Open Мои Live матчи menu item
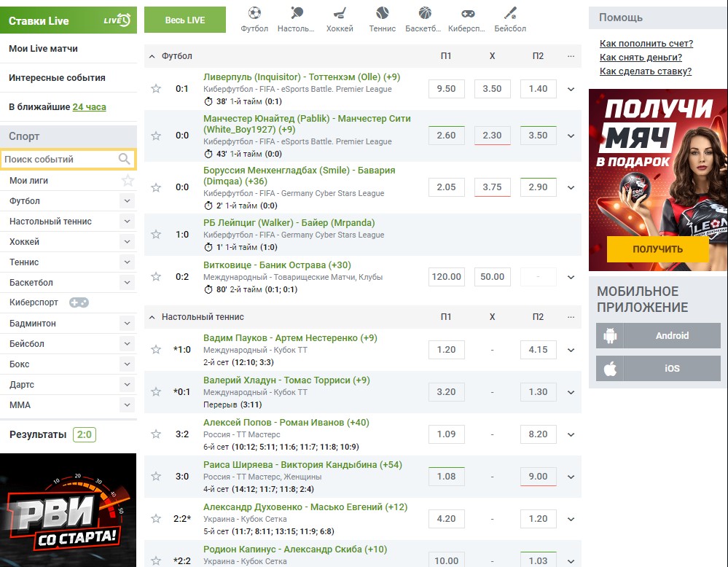This screenshot has width=728, height=567. pos(44,49)
